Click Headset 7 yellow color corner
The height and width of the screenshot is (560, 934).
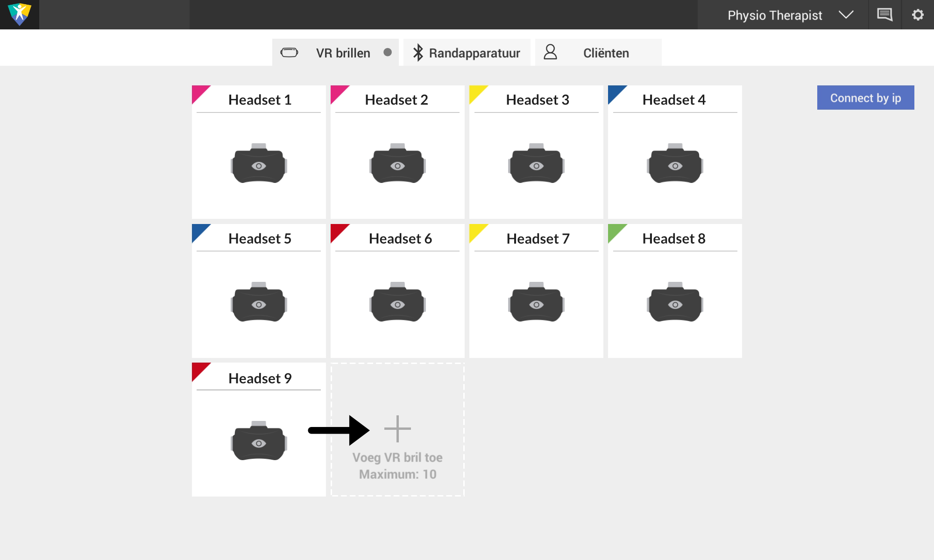pos(476,230)
